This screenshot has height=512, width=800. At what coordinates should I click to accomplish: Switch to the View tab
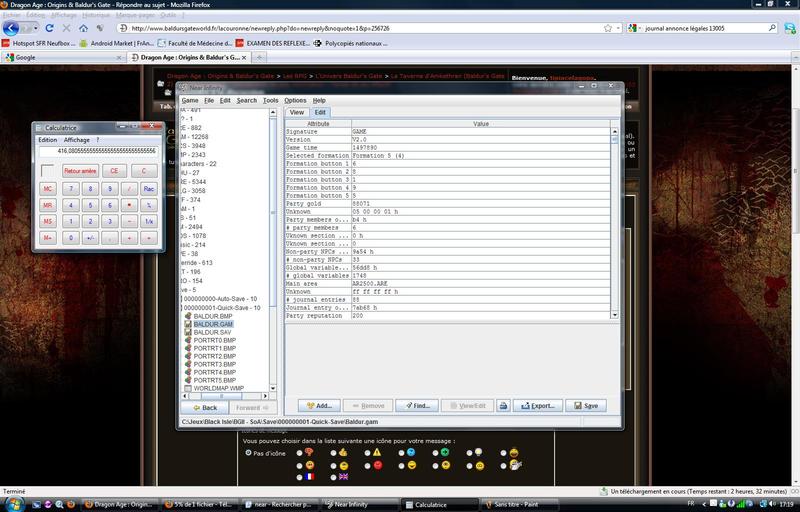[x=297, y=112]
